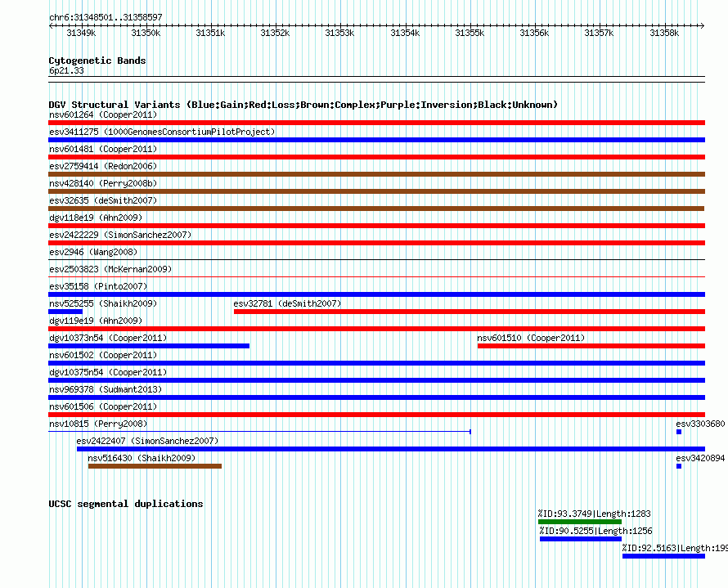The height and width of the screenshot is (588, 728).
Task: Click the %ID:92.5163 duplication label
Action: pyautogui.click(x=675, y=548)
